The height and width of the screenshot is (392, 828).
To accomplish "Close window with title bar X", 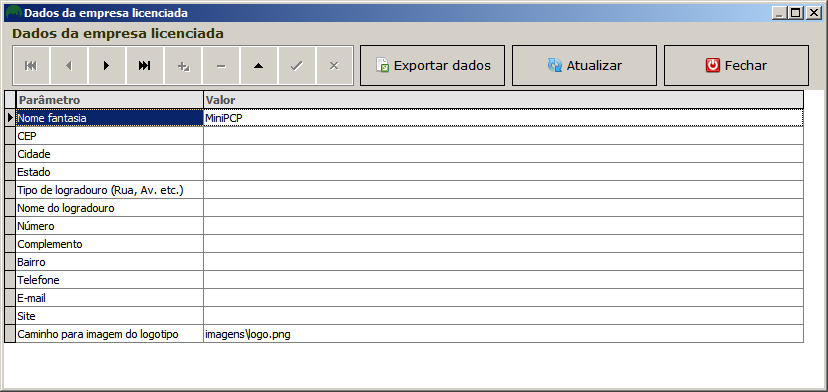I will pos(813,13).
